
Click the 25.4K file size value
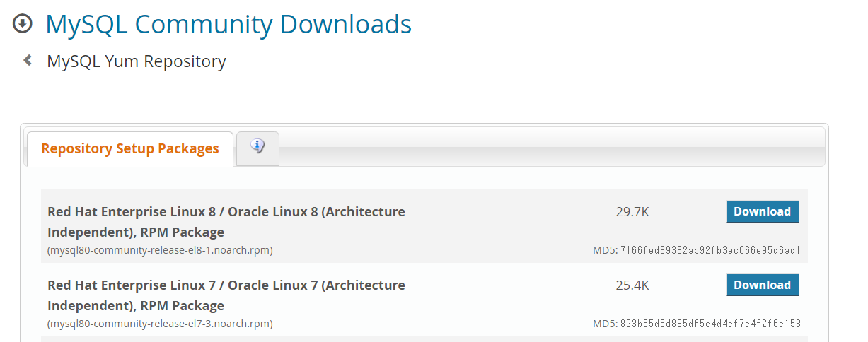[632, 285]
